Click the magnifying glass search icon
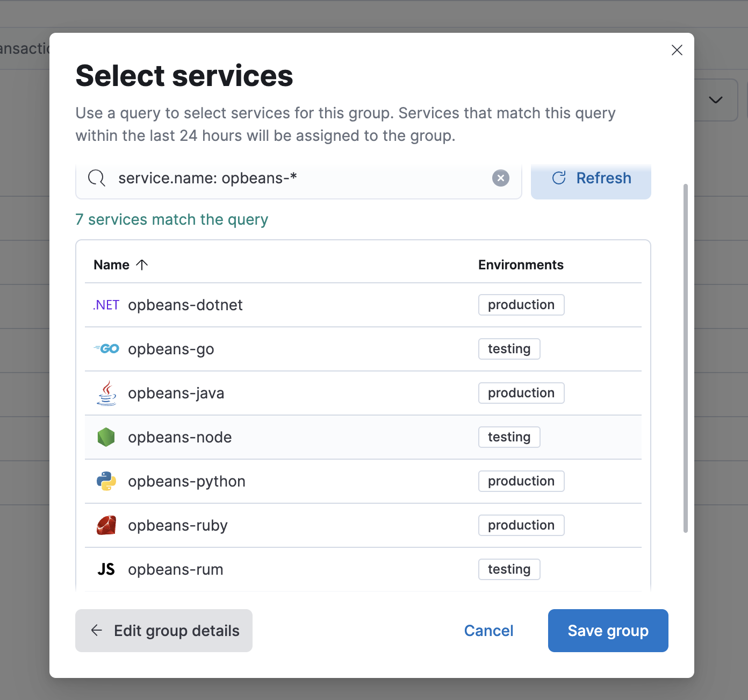 [x=97, y=178]
